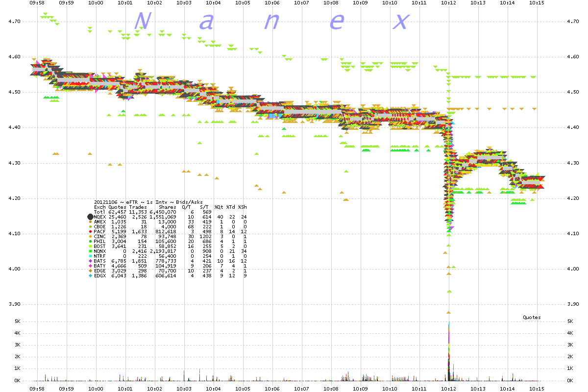
Task: Click the 'Trades' column header in legend
Action: (x=138, y=207)
